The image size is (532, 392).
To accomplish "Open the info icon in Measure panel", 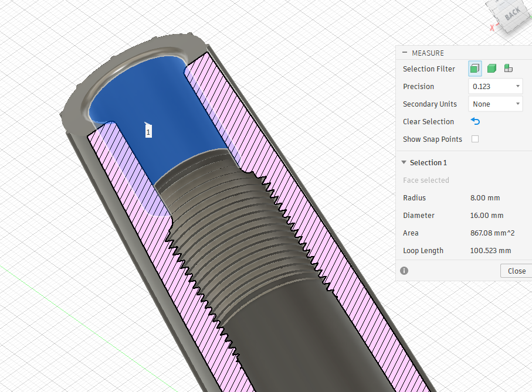I will (404, 271).
